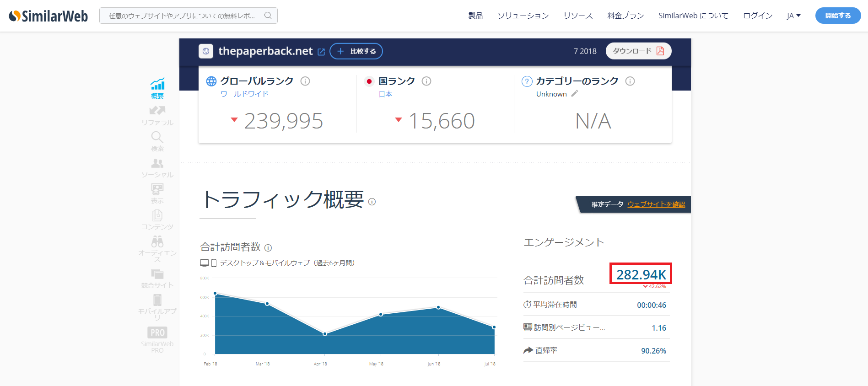Click the 訪問別ページビュー pages icon

coord(528,327)
